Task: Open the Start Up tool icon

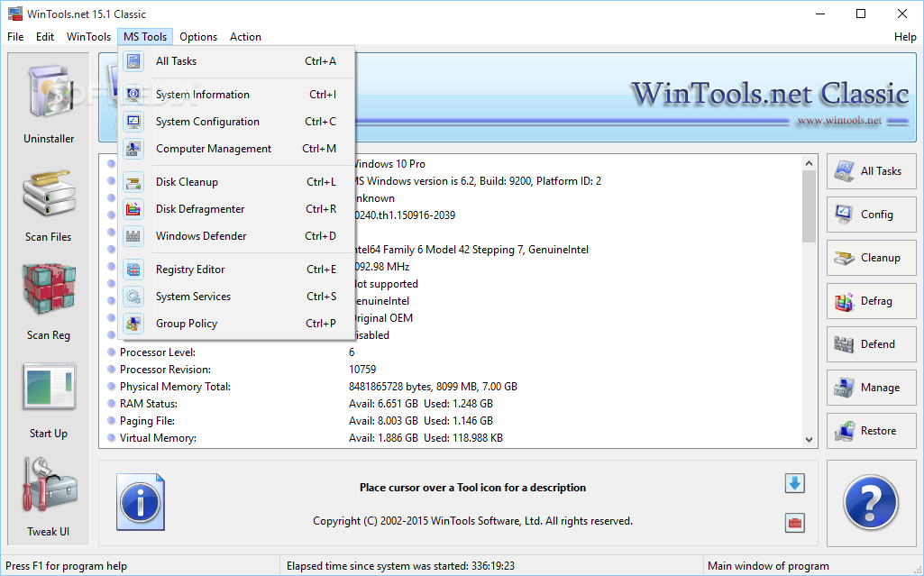Action: coord(50,387)
